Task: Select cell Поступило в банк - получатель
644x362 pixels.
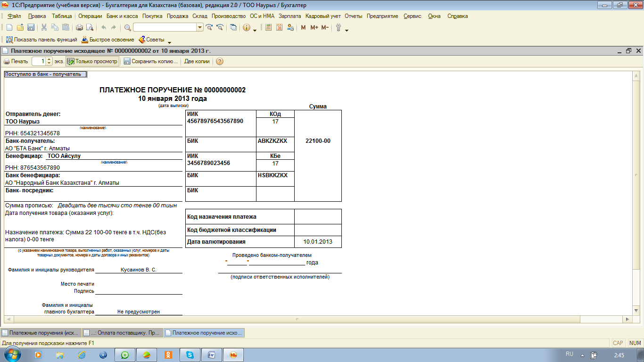Action: coord(45,74)
